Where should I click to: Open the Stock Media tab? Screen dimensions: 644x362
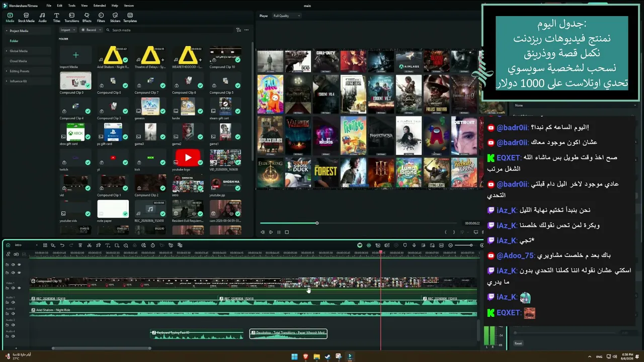[x=26, y=18]
